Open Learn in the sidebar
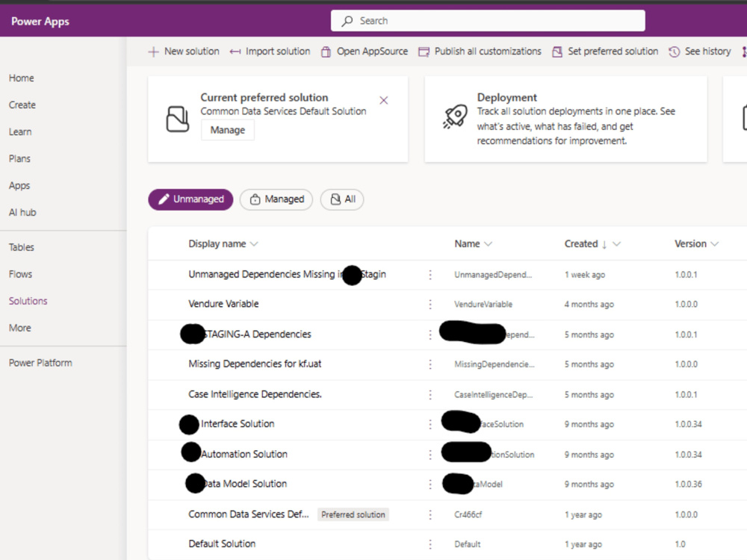The width and height of the screenshot is (747, 560). coord(20,132)
